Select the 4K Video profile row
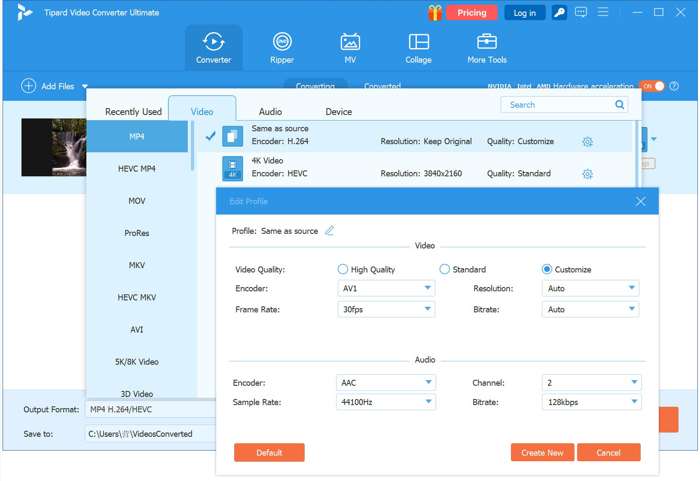The image size is (700, 481). 417,168
